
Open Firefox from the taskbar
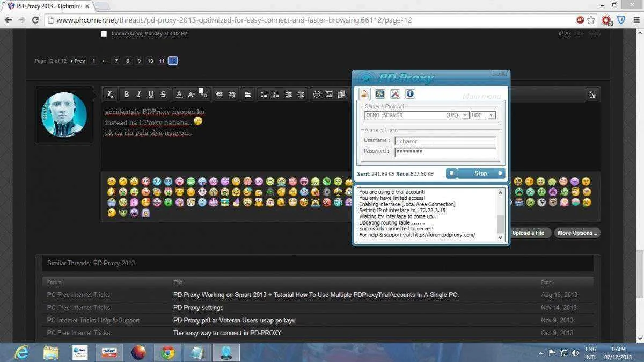138,353
